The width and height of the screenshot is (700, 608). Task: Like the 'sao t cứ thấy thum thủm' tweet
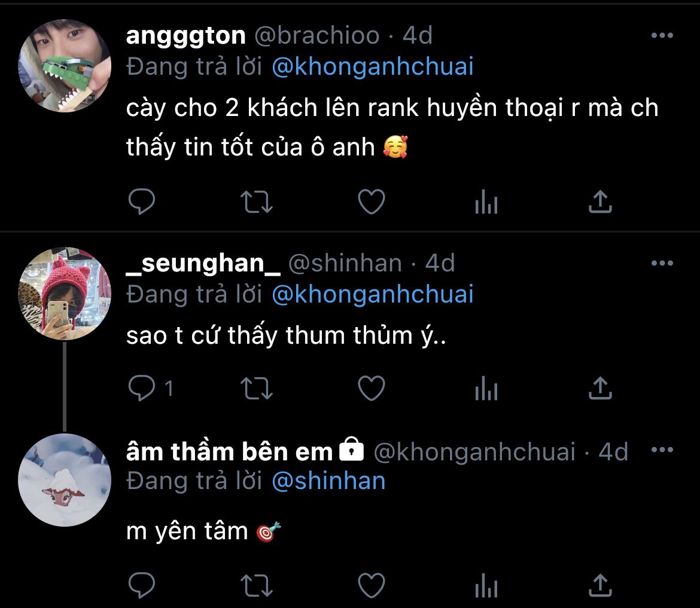coord(372,387)
